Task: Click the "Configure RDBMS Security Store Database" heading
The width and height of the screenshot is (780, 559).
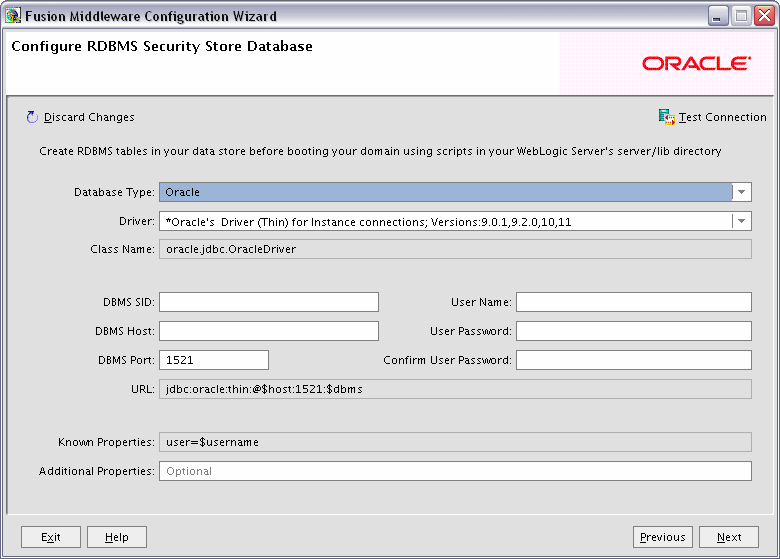Action: 162,46
